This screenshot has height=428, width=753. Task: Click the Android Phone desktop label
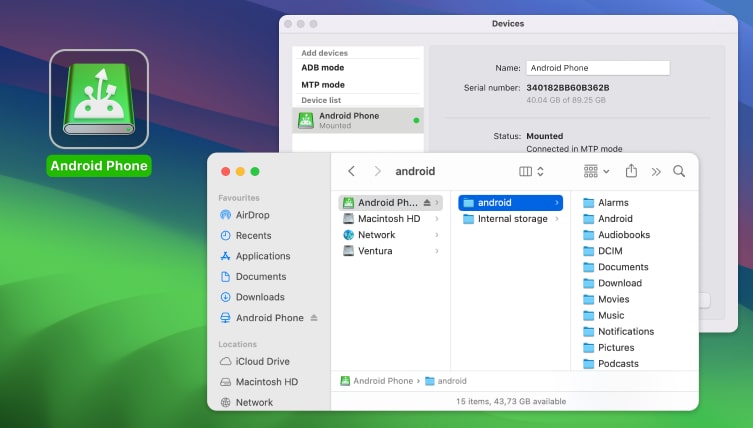(99, 166)
